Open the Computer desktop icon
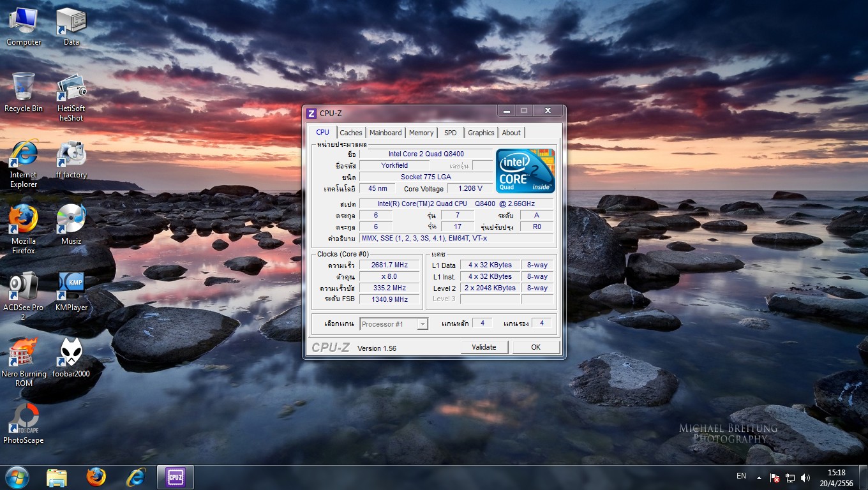 pos(24,21)
